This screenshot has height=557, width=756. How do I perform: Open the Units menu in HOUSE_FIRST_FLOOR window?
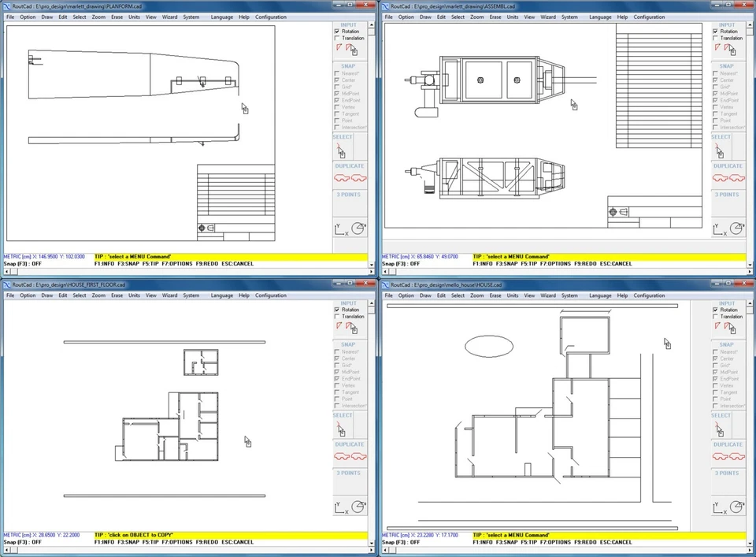134,295
